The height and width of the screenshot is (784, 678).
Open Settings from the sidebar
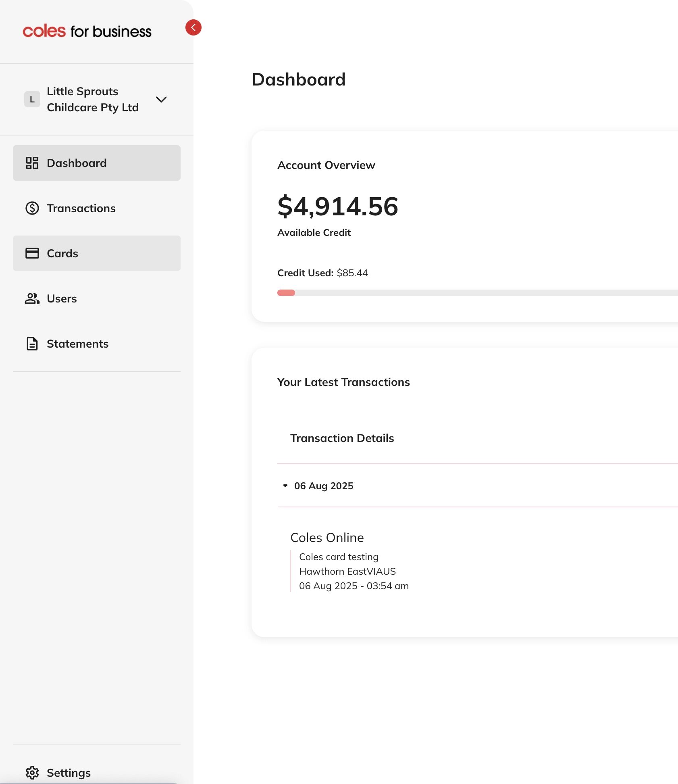pyautogui.click(x=69, y=773)
